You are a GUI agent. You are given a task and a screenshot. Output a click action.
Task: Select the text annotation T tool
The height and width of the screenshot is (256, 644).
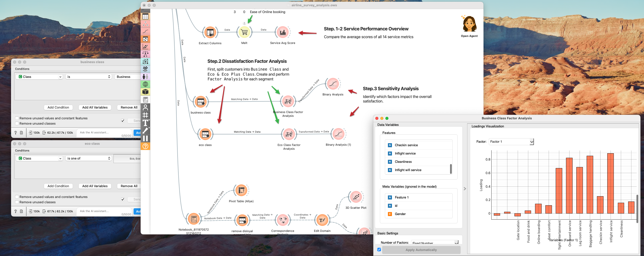(x=145, y=123)
